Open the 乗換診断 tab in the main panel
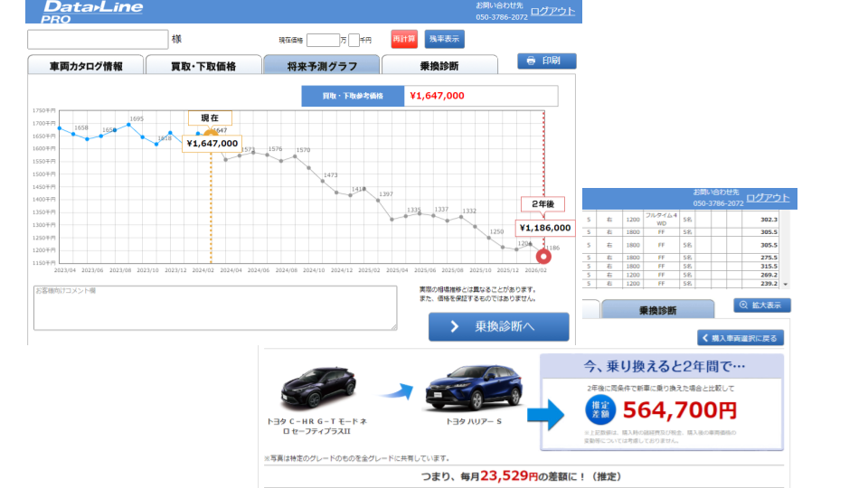 pyautogui.click(x=439, y=66)
